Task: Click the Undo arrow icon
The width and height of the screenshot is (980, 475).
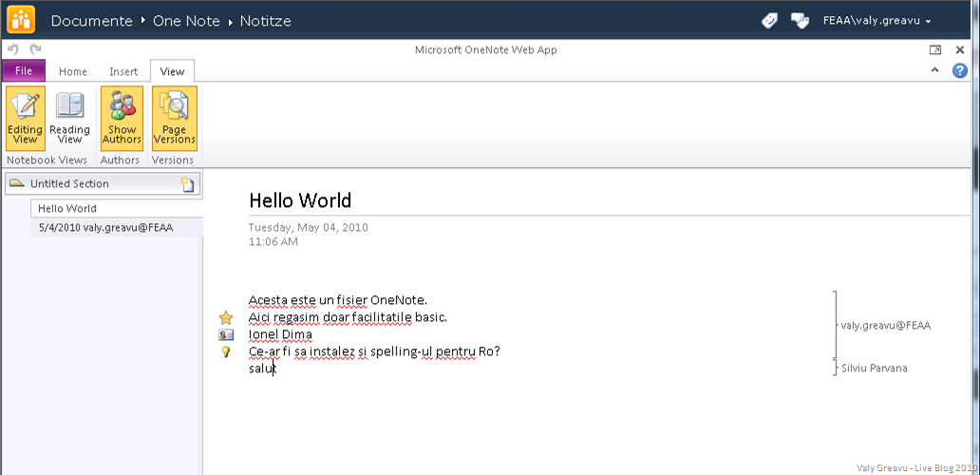Action: pyautogui.click(x=13, y=49)
